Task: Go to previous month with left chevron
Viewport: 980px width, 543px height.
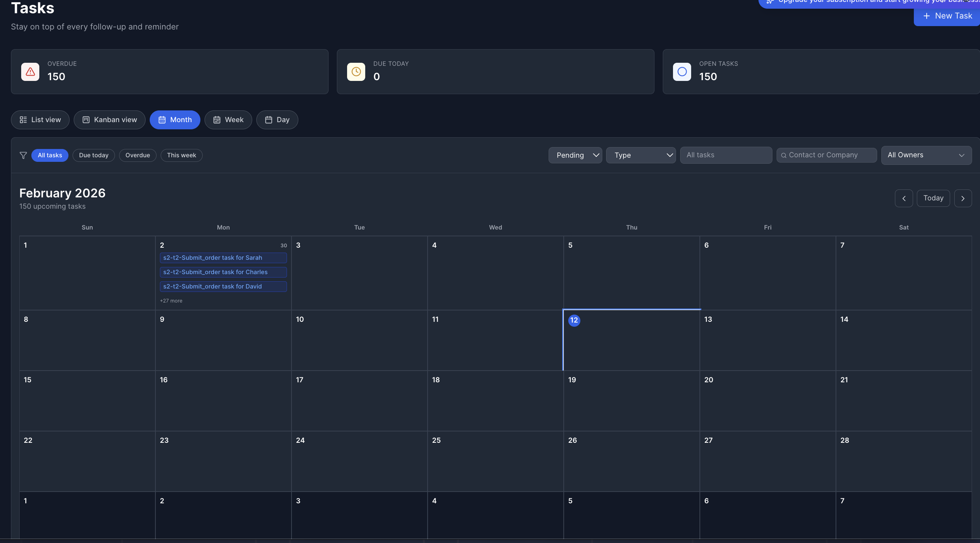Action: coord(904,198)
